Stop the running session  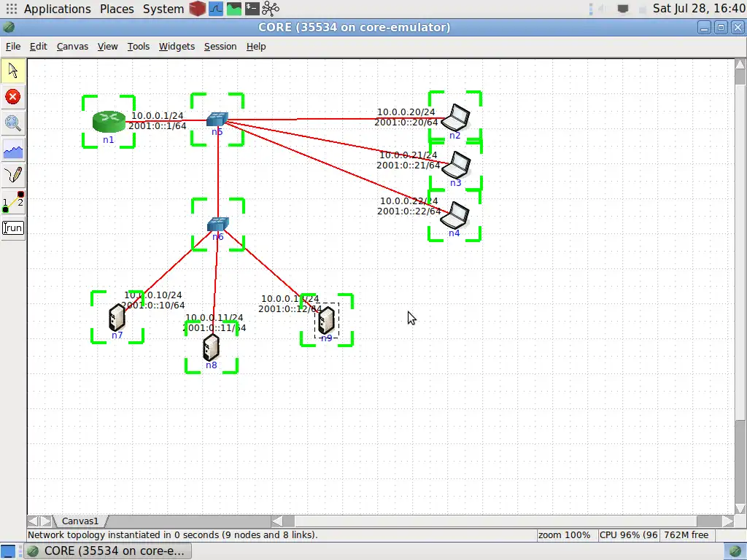coord(12,96)
